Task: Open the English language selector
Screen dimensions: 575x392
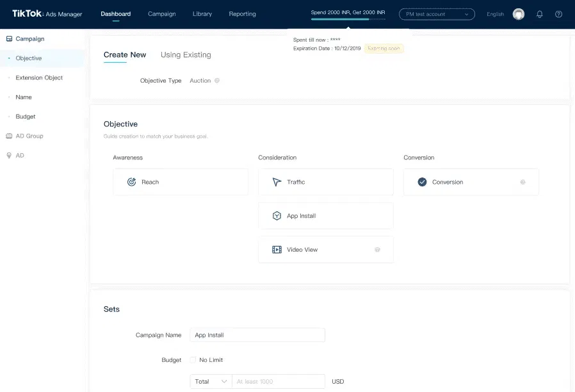Action: [x=495, y=14]
